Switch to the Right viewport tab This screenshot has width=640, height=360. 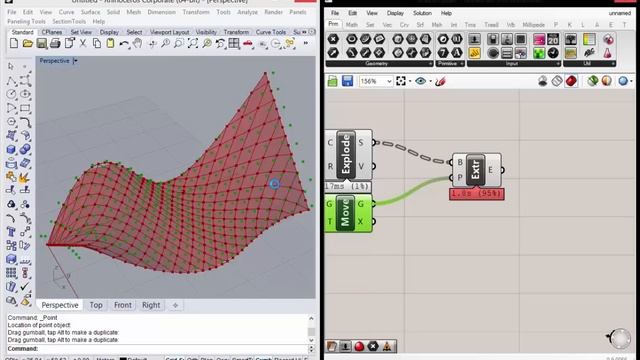[151, 305]
